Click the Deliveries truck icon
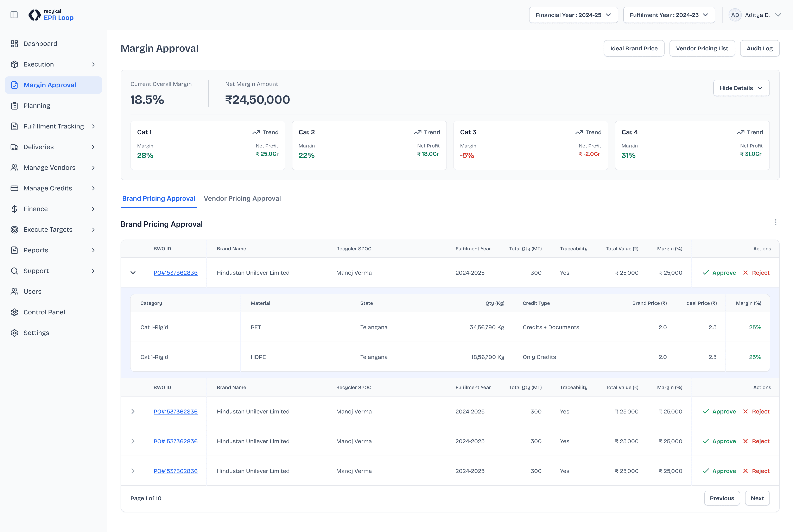793x532 pixels. (x=14, y=147)
